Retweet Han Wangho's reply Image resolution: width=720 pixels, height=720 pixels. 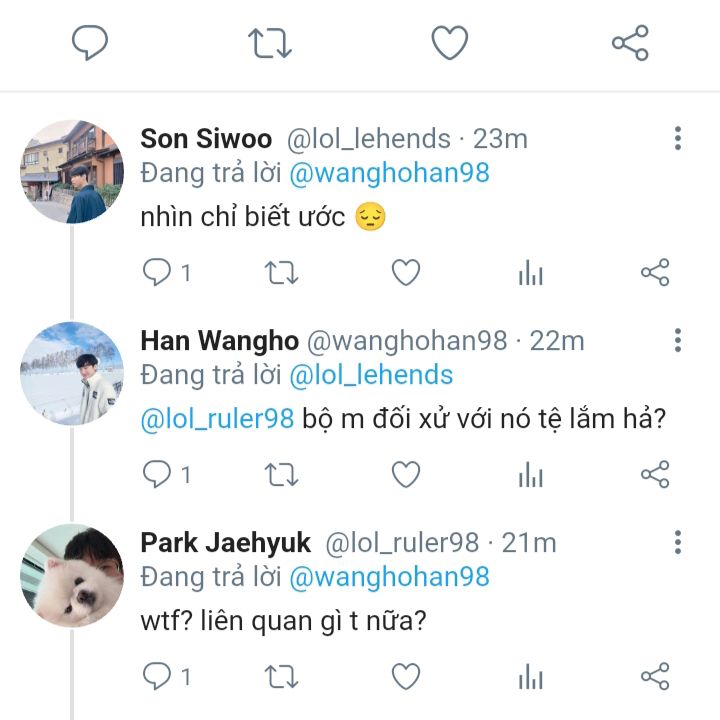(281, 474)
